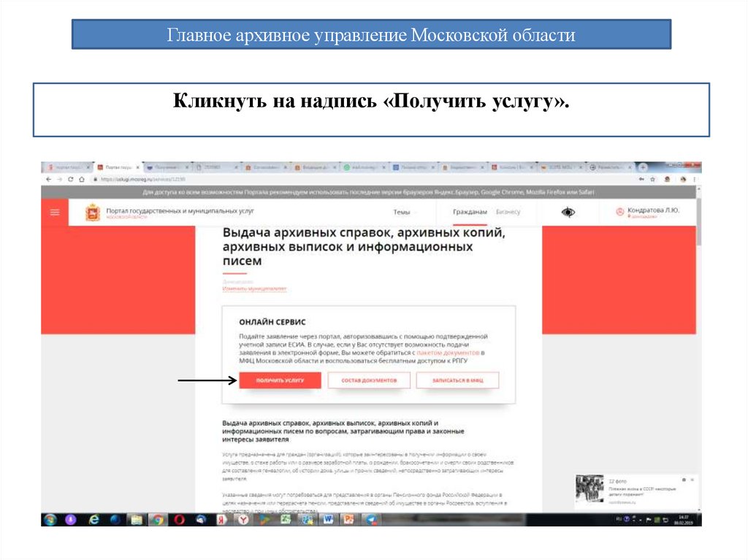Click the browser refresh page icon
This screenshot has width=748, height=560.
pyautogui.click(x=70, y=179)
